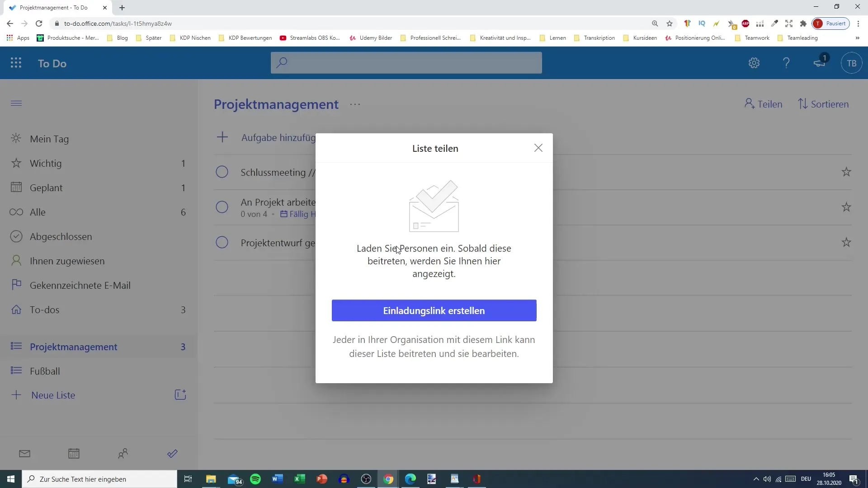Create a Neue Liste

coord(53,395)
